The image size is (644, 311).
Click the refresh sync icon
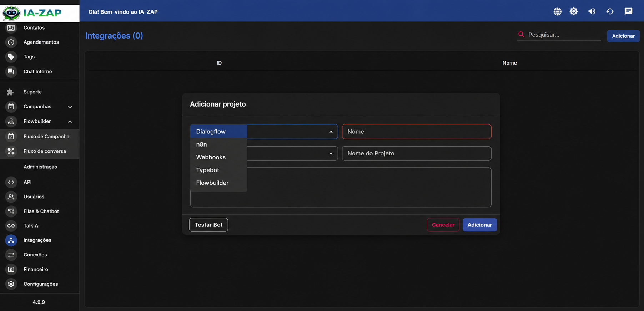pos(610,11)
